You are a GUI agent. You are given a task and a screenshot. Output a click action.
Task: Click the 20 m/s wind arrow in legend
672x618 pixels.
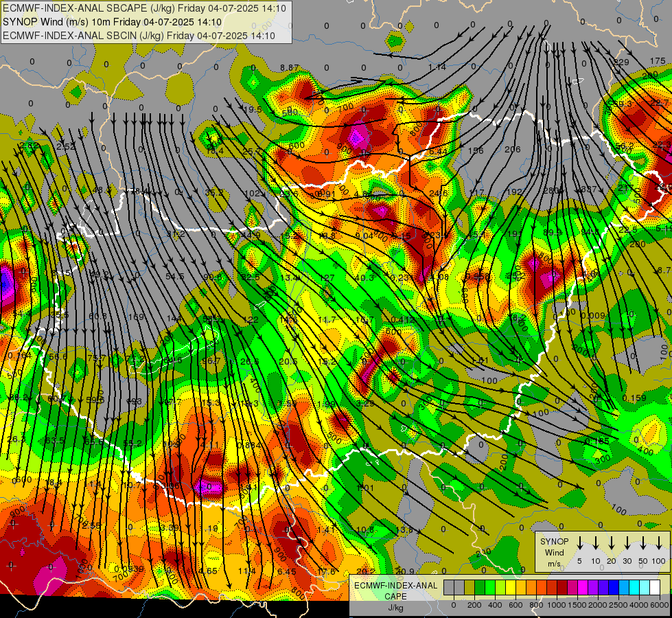pos(611,543)
